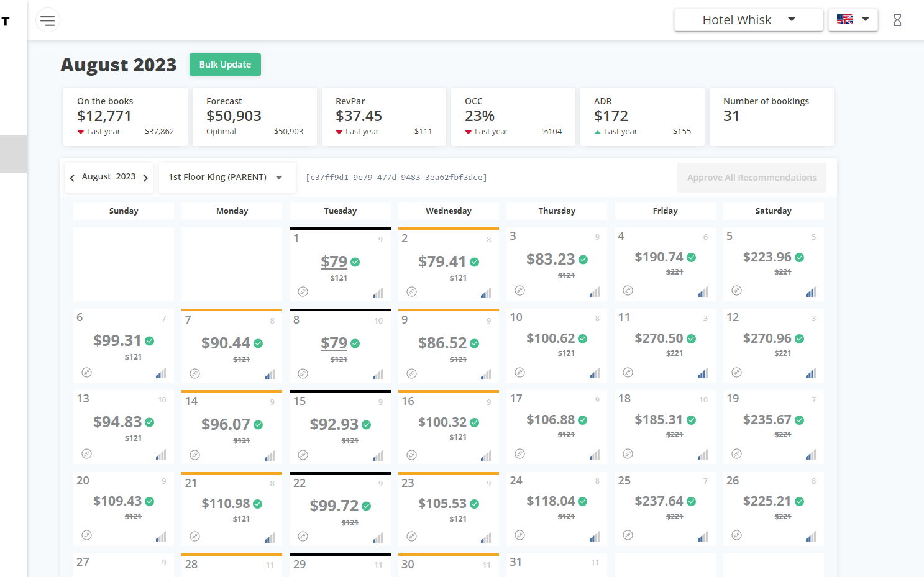Image resolution: width=924 pixels, height=577 pixels.
Task: Open the Hotel Whisk property dropdown
Action: [x=748, y=20]
